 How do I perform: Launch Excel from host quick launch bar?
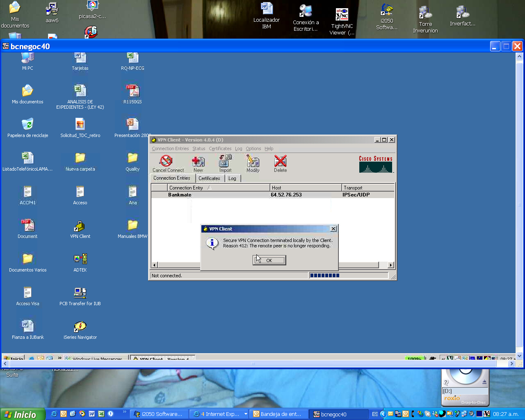(x=101, y=414)
